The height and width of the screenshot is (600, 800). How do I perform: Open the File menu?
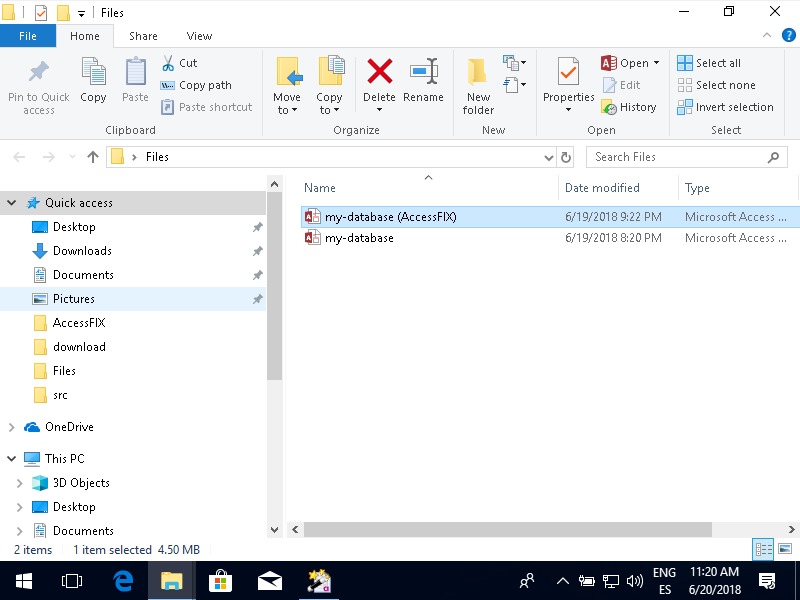click(x=28, y=36)
